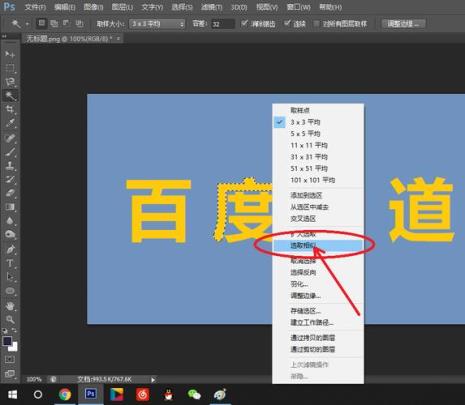This screenshot has width=465, height=405.
Task: Choose 通过拷贝的图层 in context menu
Action: 318,338
